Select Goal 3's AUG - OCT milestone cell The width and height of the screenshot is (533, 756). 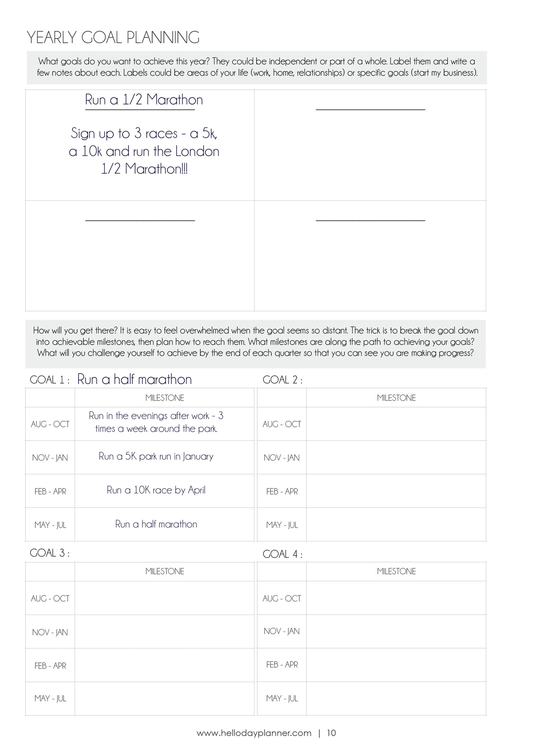(164, 598)
